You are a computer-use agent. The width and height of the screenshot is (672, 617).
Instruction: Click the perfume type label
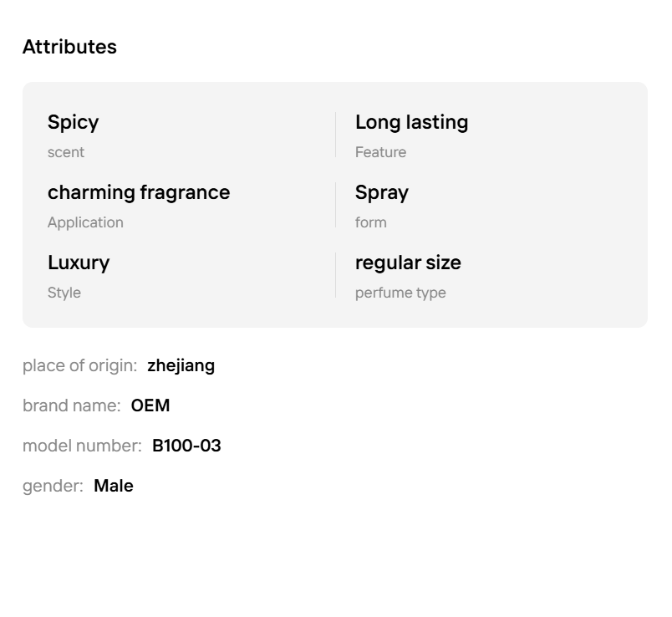click(400, 293)
